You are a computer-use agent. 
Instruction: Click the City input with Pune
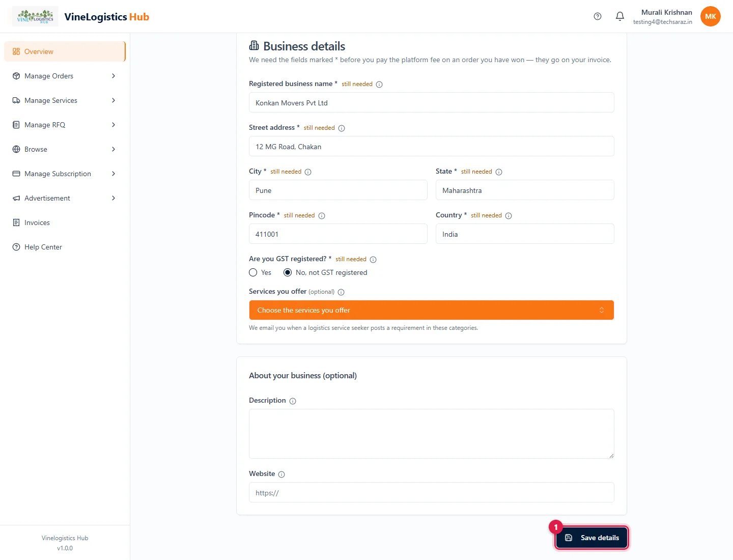pos(338,190)
